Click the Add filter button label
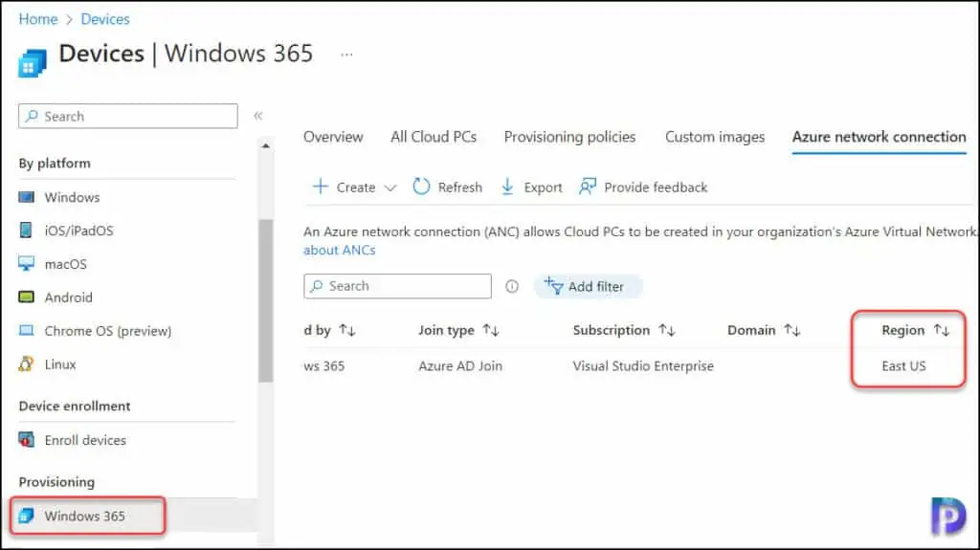Image resolution: width=980 pixels, height=550 pixels. click(595, 286)
